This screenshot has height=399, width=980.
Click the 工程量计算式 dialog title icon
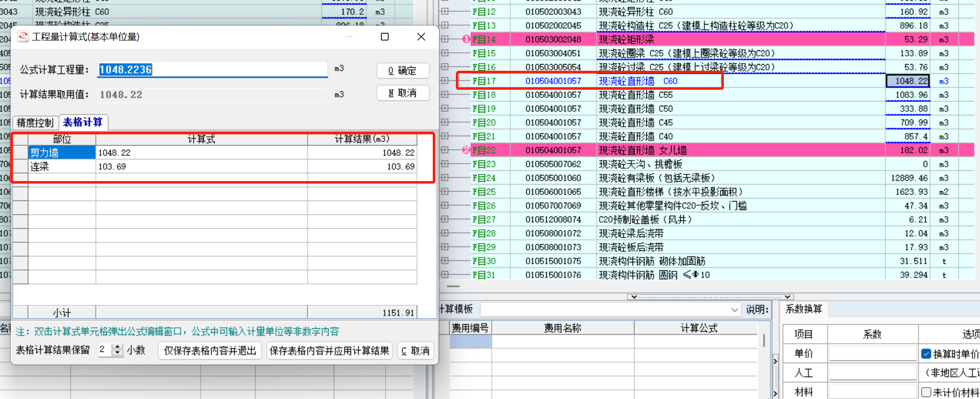pyautogui.click(x=23, y=36)
